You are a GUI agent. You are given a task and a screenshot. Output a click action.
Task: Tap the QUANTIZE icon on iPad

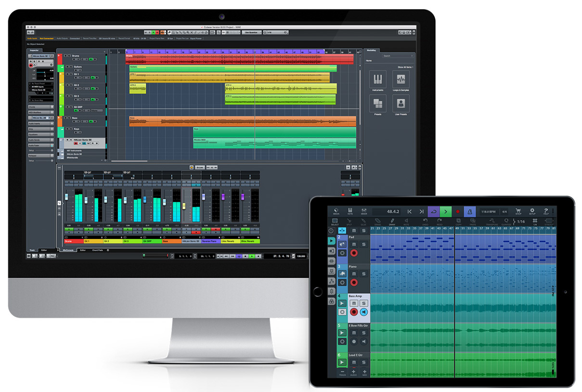(x=506, y=222)
